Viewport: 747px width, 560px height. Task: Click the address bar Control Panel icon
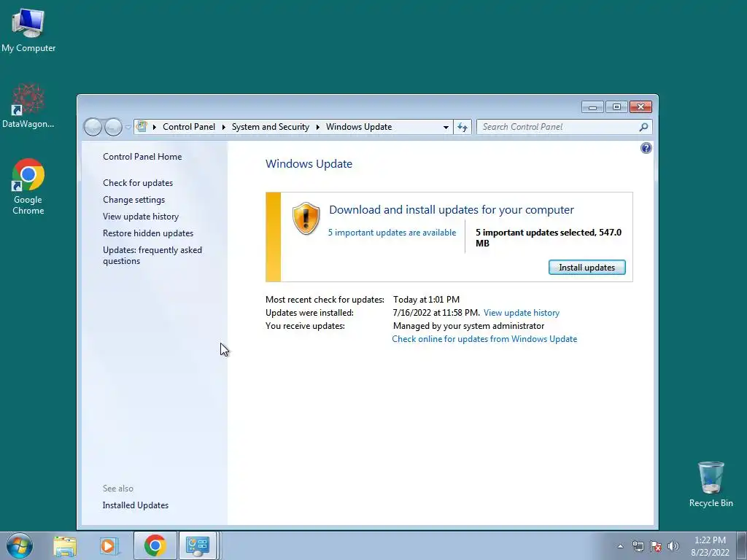[142, 127]
